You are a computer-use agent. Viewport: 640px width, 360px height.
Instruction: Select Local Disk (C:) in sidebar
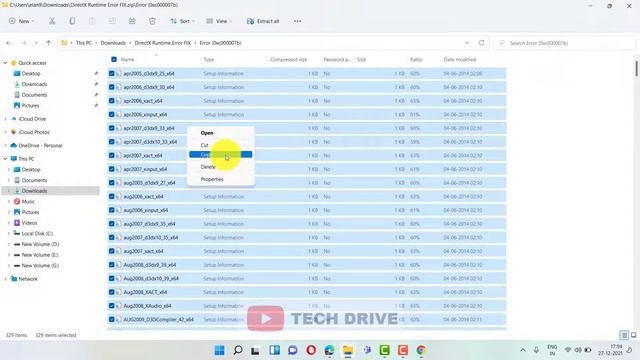coord(37,233)
